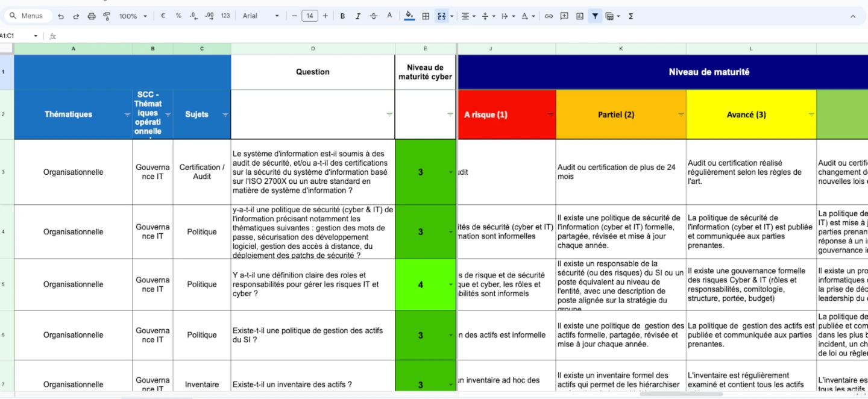Screen dimensions: 868x399
Task: Select column D header
Action: click(313, 49)
